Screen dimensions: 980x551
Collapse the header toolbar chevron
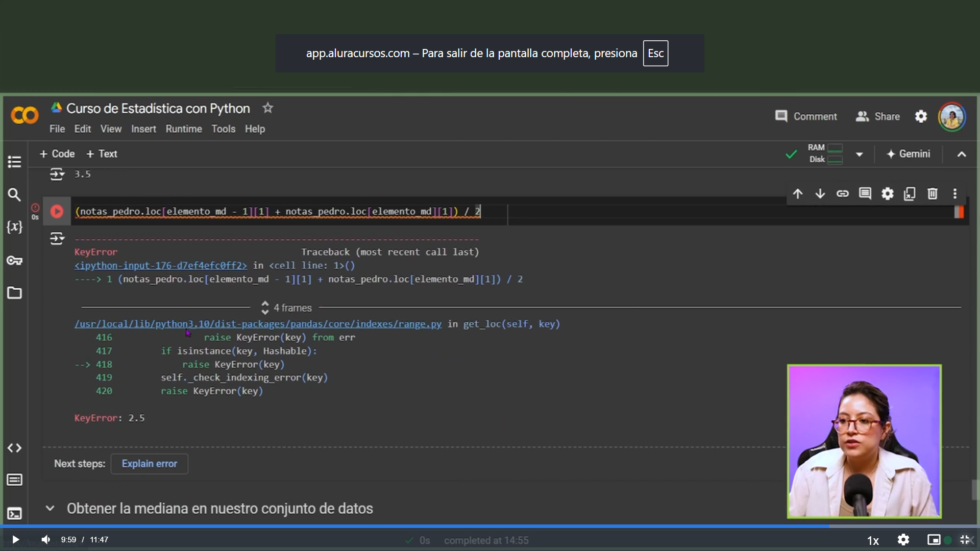pyautogui.click(x=962, y=154)
